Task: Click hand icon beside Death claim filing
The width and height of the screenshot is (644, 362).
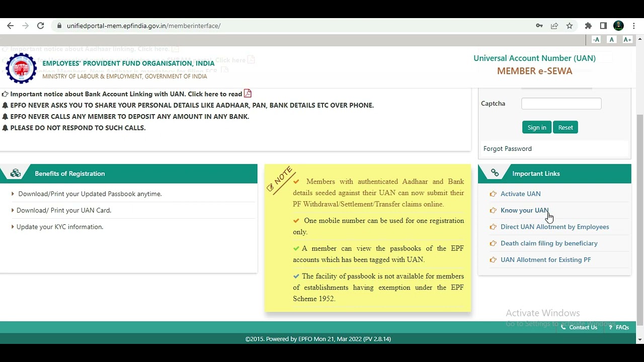Action: coord(493,244)
